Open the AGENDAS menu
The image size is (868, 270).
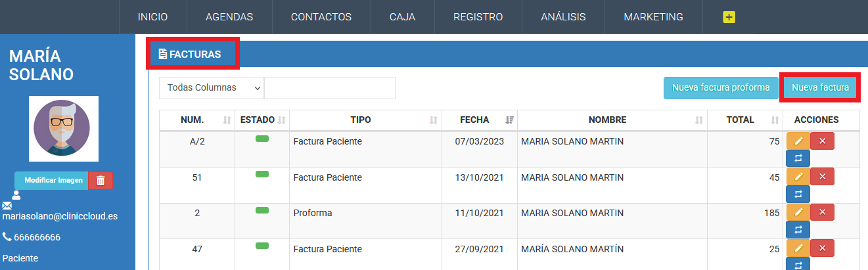click(x=229, y=17)
